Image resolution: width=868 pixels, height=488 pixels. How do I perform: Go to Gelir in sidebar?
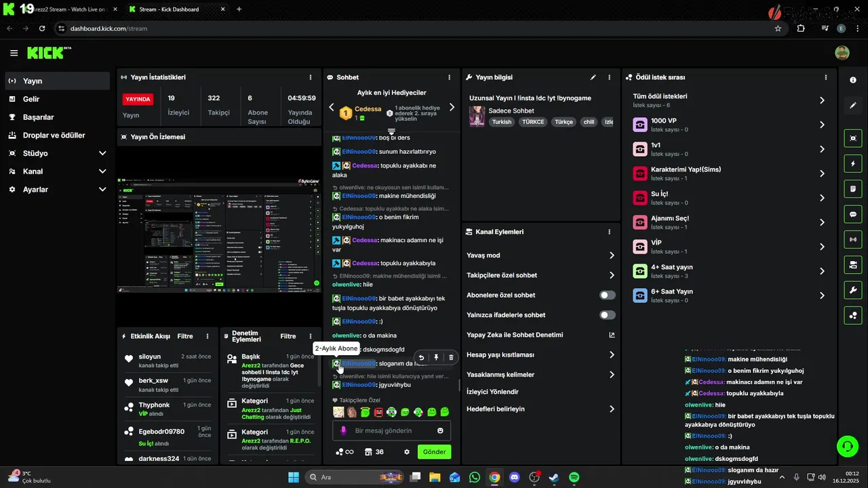point(58,99)
